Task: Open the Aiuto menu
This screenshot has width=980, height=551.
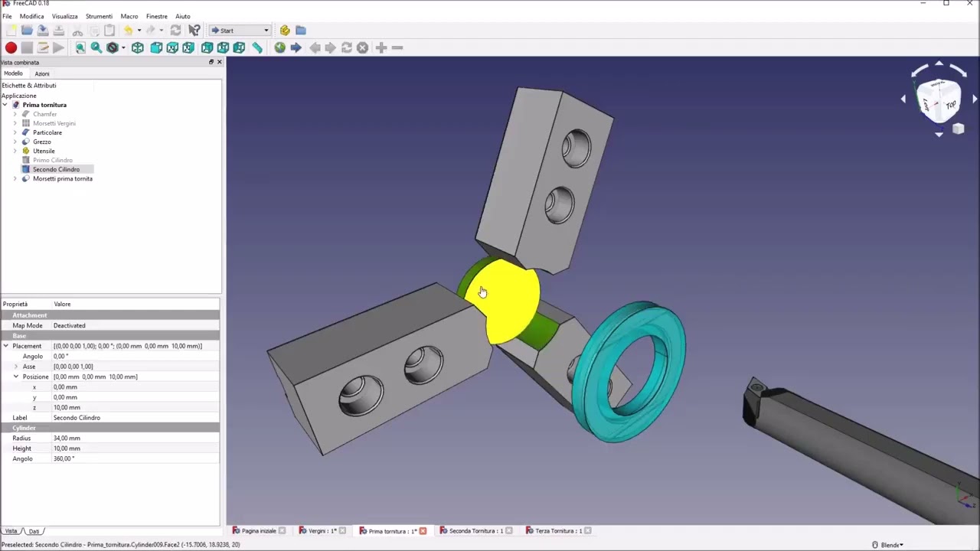Action: (182, 16)
